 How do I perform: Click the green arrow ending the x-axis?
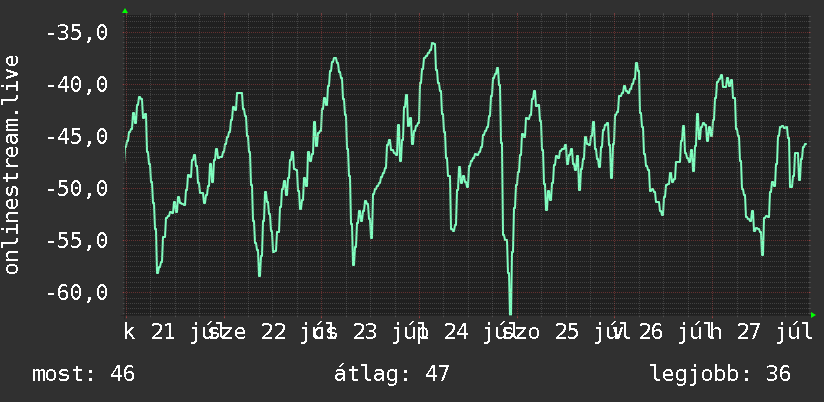pos(813,315)
